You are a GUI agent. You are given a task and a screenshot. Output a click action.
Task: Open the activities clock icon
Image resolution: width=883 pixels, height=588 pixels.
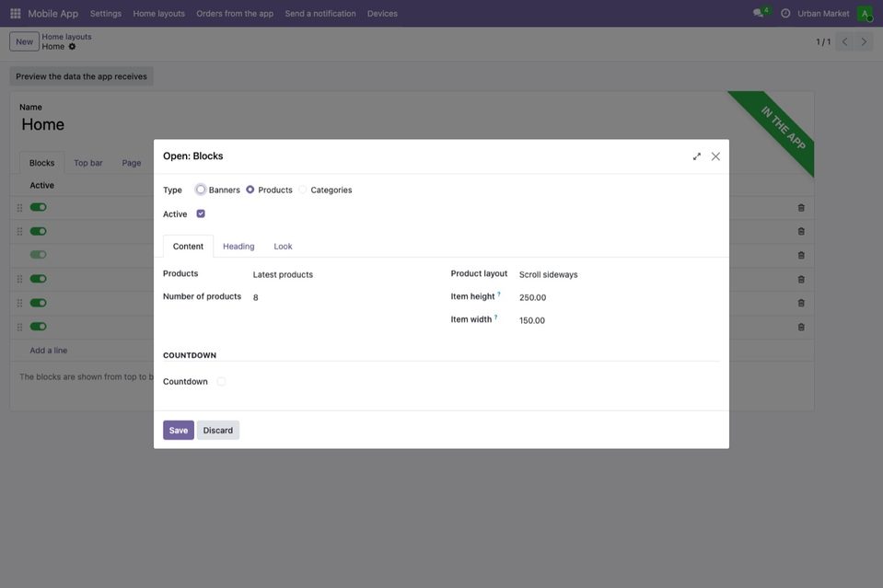(x=785, y=13)
